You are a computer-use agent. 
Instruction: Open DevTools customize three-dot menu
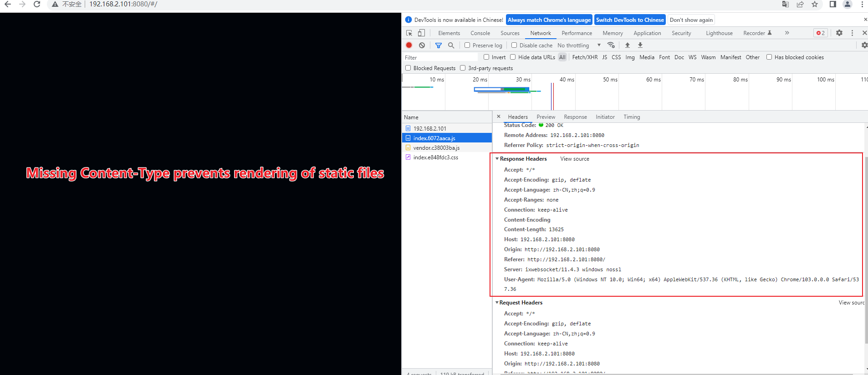pyautogui.click(x=852, y=33)
